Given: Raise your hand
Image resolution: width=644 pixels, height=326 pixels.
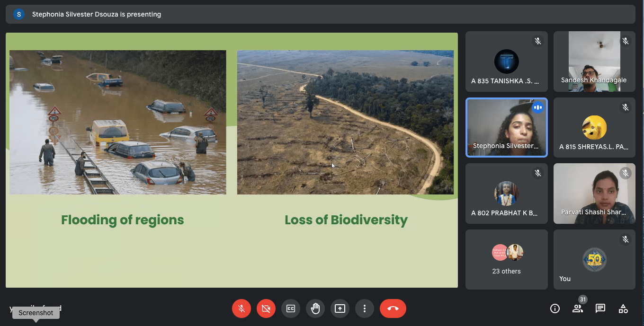Looking at the screenshot, I should 315,308.
